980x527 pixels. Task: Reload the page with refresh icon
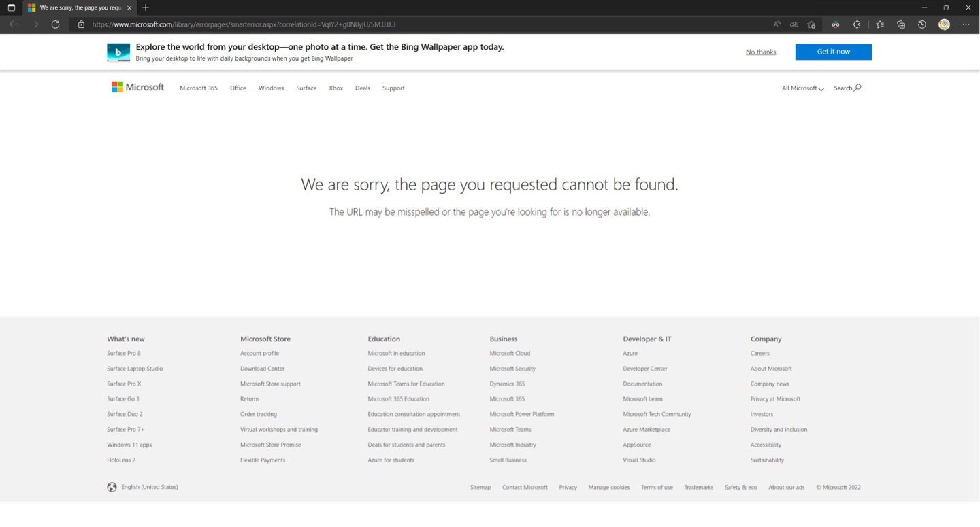pyautogui.click(x=56, y=24)
